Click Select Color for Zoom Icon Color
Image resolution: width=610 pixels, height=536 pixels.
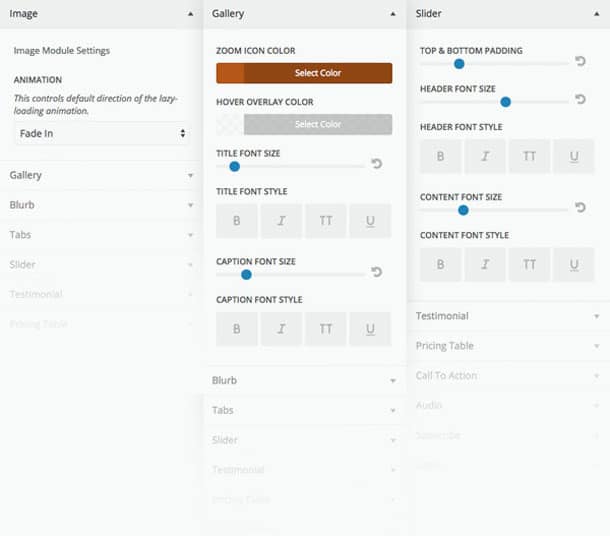pos(318,73)
